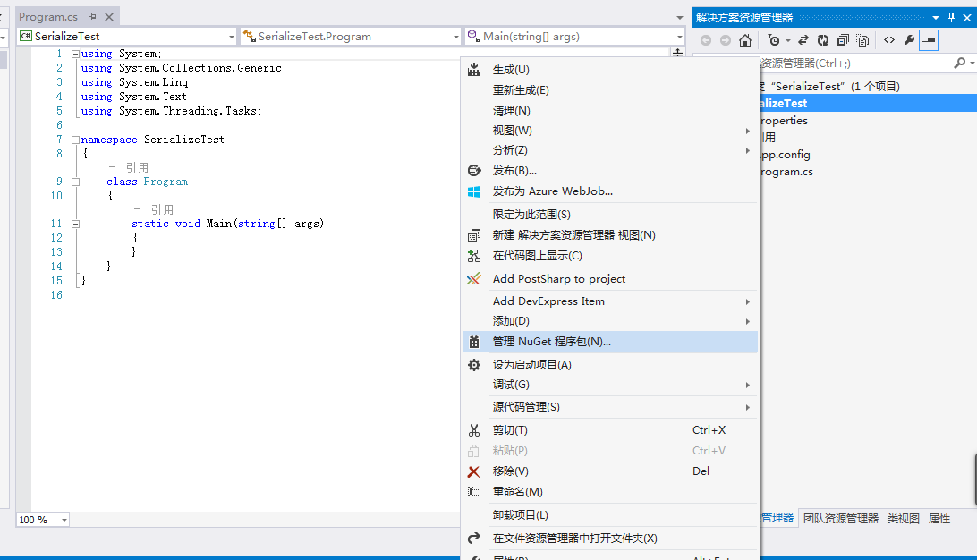
Task: Click the Refresh icon in Solution Explorer toolbar
Action: (x=823, y=40)
